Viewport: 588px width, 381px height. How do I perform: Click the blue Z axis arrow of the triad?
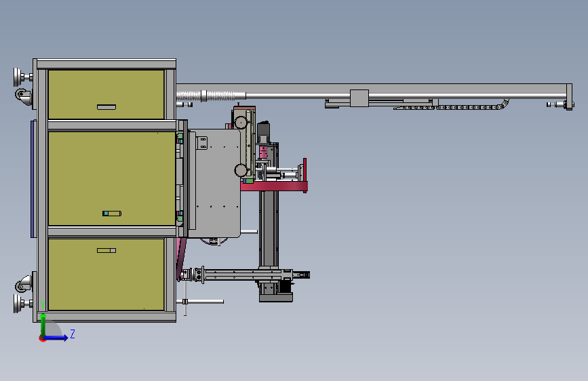(56, 338)
